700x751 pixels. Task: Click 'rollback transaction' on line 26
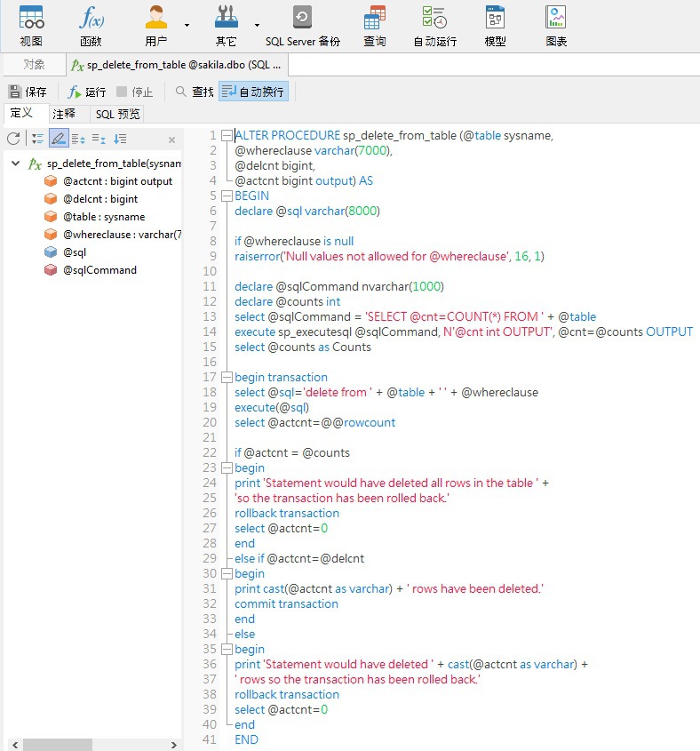pyautogui.click(x=287, y=513)
